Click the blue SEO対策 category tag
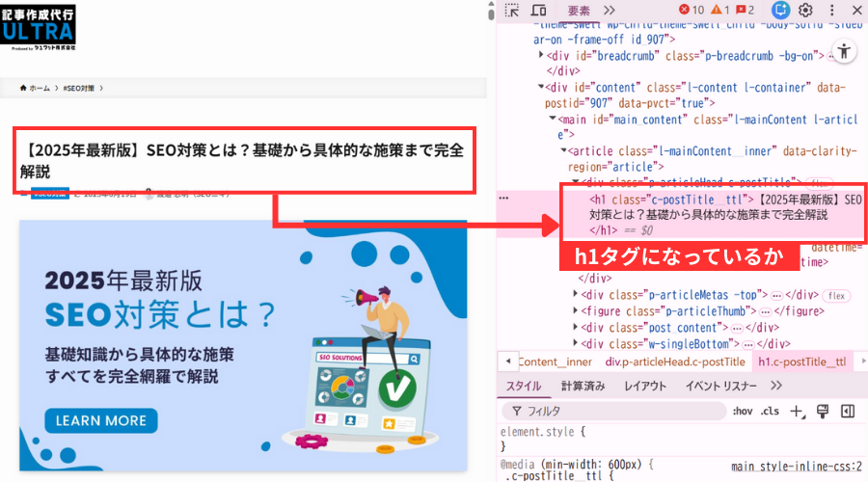Screen dimensions: 868x482 tap(50, 193)
